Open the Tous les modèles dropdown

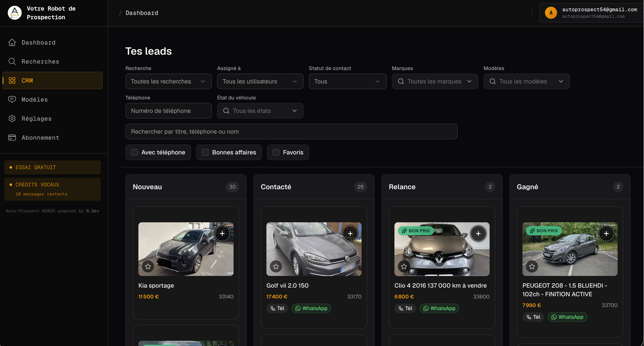527,81
